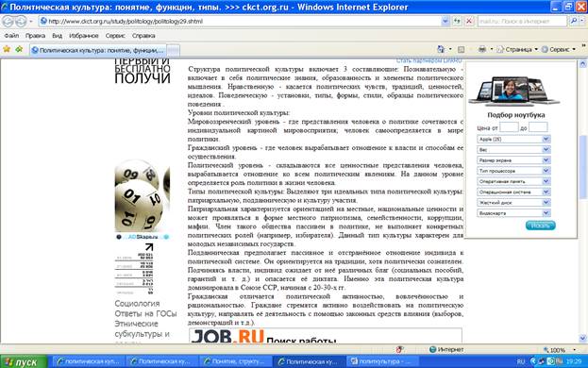The width and height of the screenshot is (588, 368).
Task: Click the Refresh page icon
Action: pyautogui.click(x=457, y=22)
